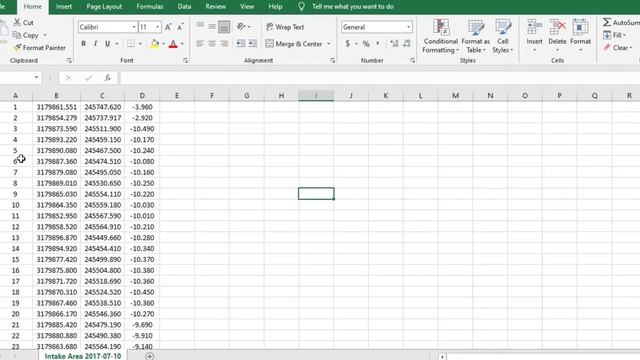Click the Clear button
The width and height of the screenshot is (640, 360).
tap(618, 48)
